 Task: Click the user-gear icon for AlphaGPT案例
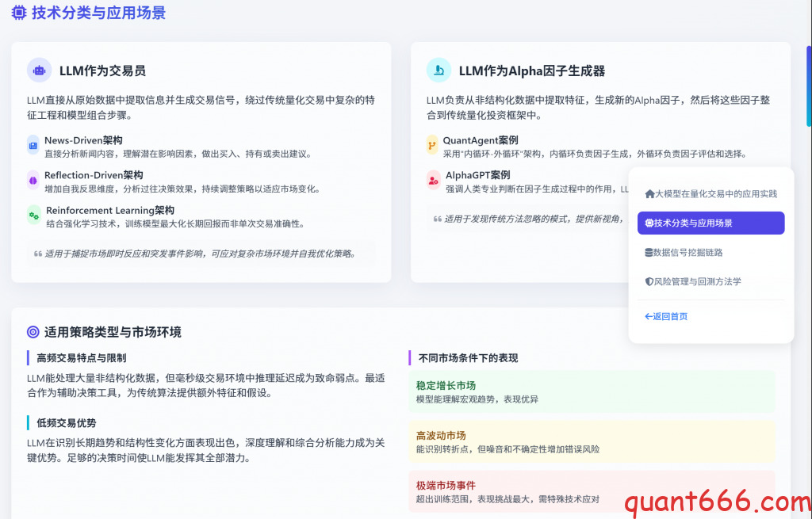click(x=434, y=181)
